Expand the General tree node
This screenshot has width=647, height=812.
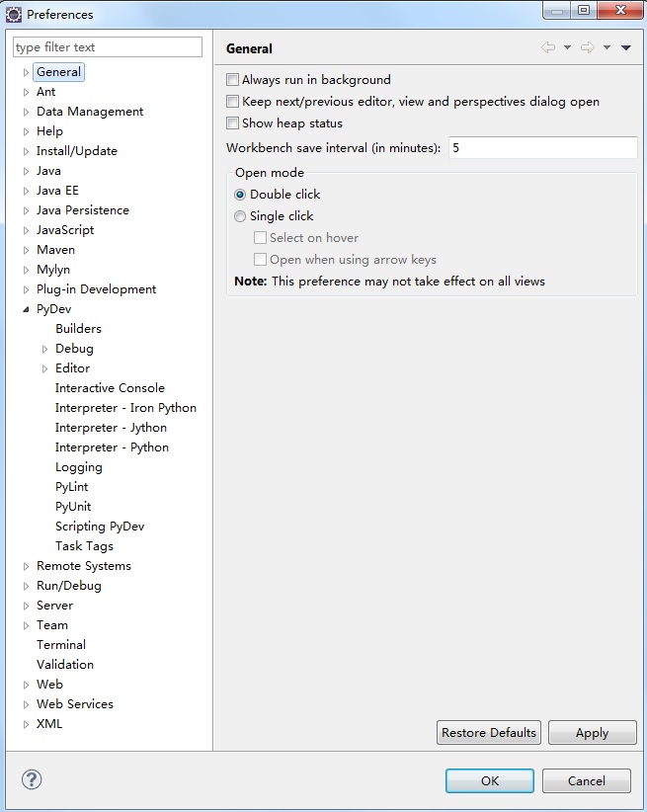pyautogui.click(x=26, y=72)
